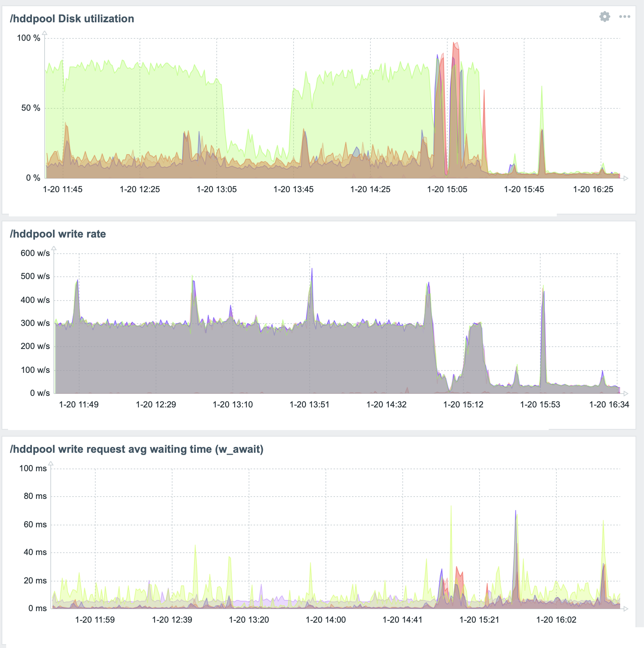Click the 0 w/s y-axis label

click(x=40, y=393)
